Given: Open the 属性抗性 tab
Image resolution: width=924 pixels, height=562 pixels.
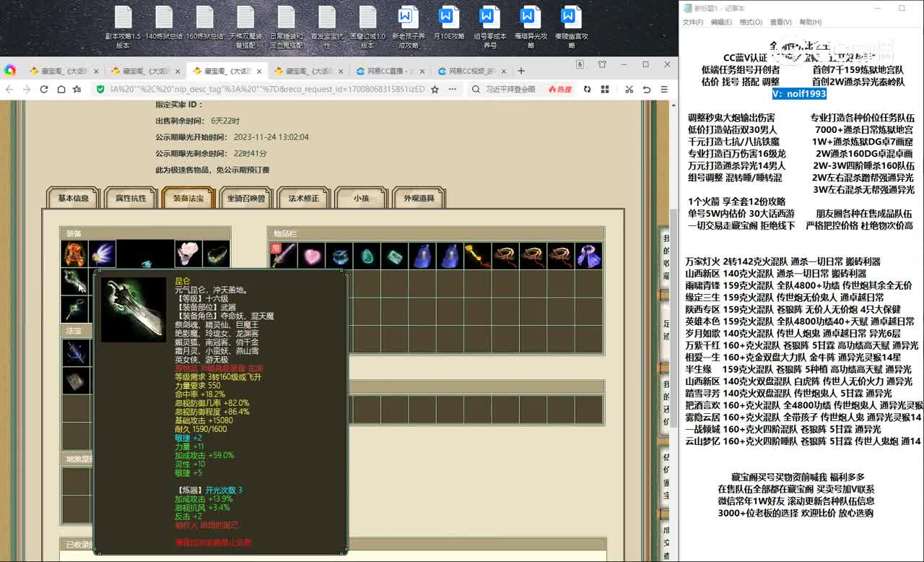Looking at the screenshot, I should [x=131, y=198].
